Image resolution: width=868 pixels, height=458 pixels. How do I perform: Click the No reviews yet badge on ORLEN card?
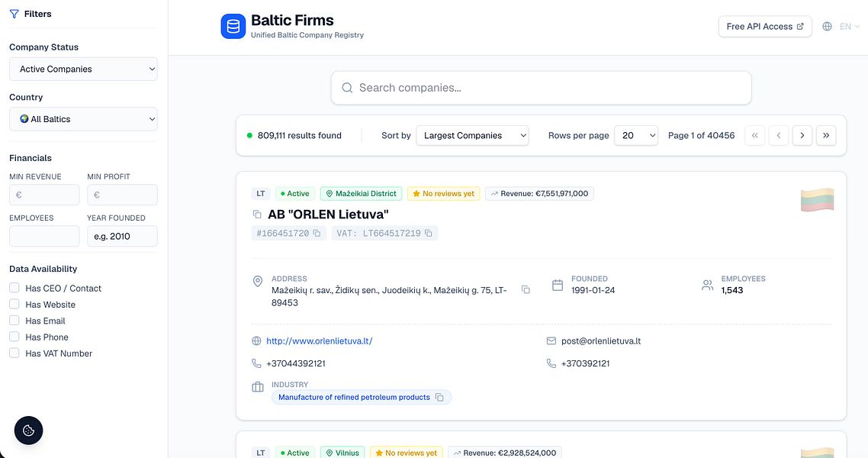tap(443, 193)
